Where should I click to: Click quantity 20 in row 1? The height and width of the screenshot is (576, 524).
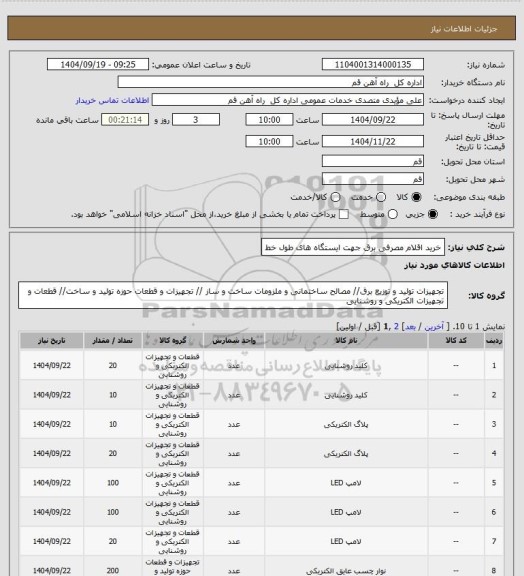(x=113, y=366)
